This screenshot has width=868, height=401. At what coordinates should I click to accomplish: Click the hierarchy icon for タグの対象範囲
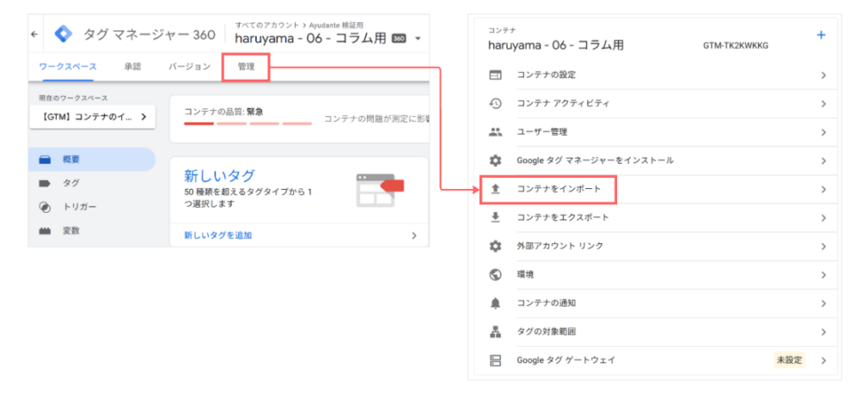click(495, 332)
